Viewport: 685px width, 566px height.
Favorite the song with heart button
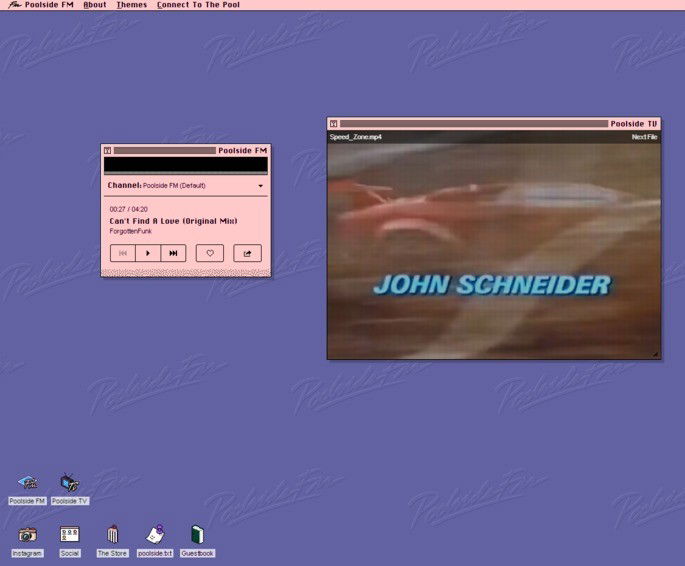coord(210,253)
